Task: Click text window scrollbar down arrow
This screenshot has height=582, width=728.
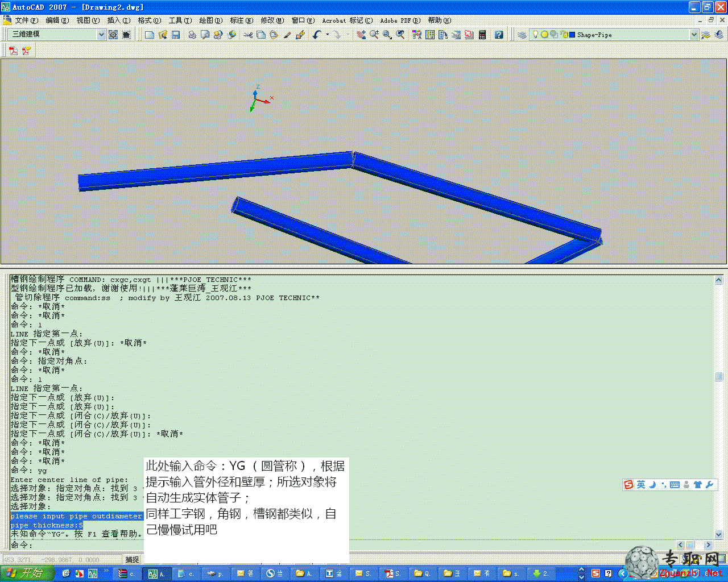Action: (x=718, y=534)
